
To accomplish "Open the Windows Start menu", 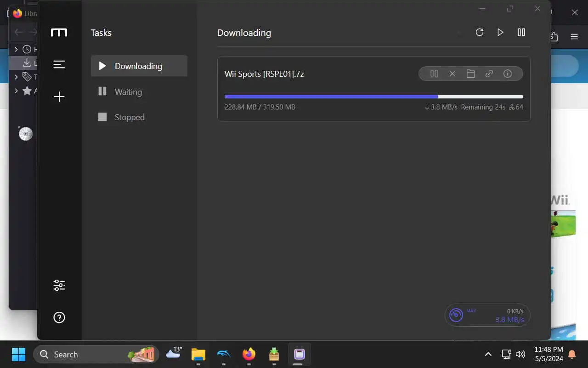I will (18, 354).
